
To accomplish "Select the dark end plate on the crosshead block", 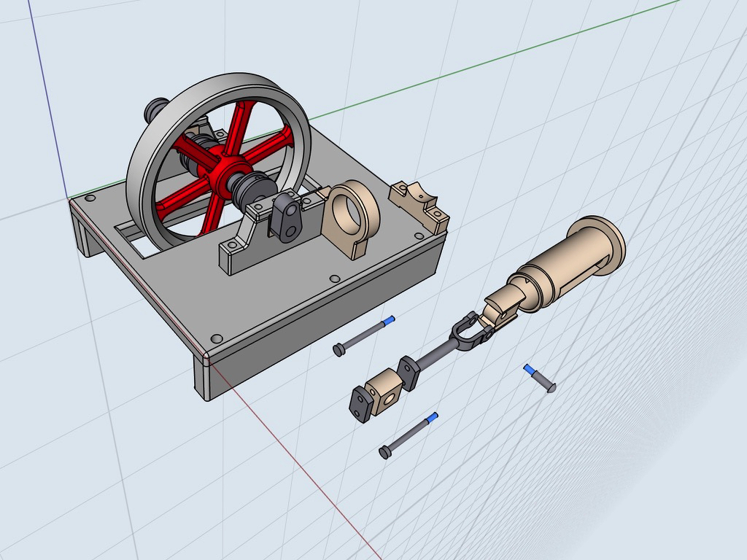I will click(360, 405).
